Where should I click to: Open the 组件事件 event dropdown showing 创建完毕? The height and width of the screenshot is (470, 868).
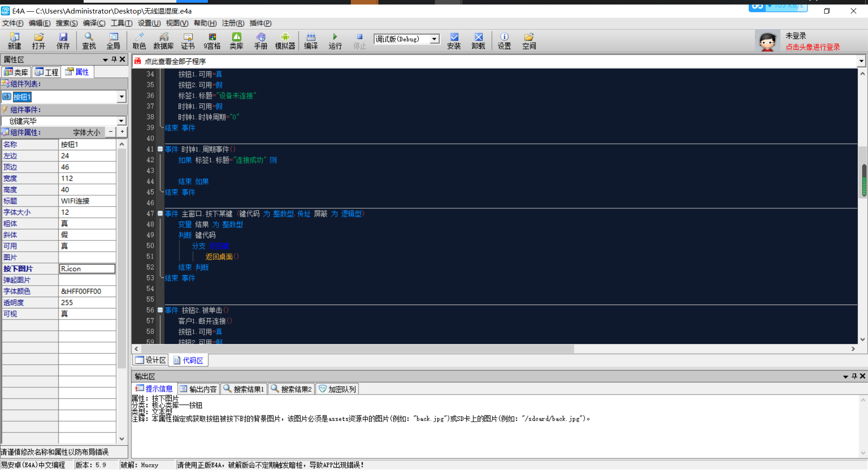[x=121, y=121]
